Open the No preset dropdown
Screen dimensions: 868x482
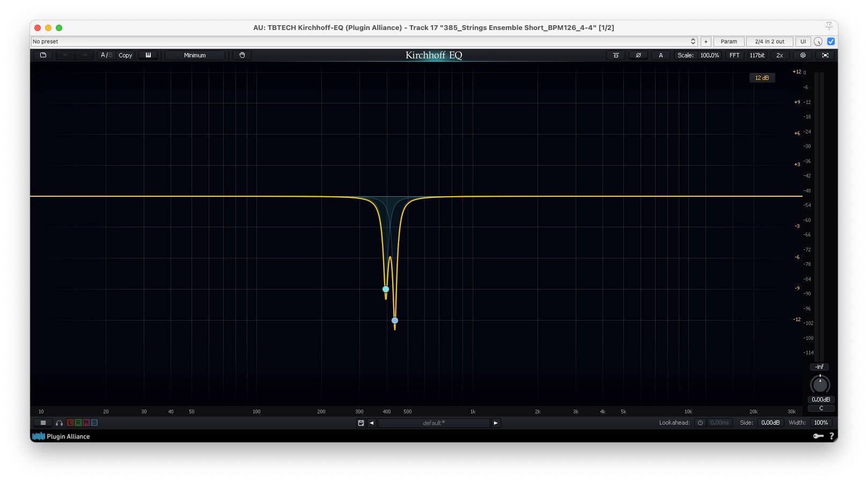pyautogui.click(x=364, y=41)
